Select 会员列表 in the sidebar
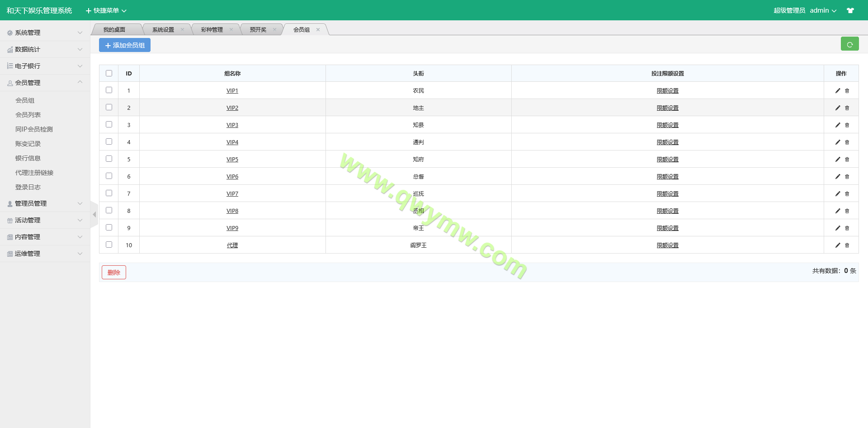The height and width of the screenshot is (428, 868). click(28, 115)
